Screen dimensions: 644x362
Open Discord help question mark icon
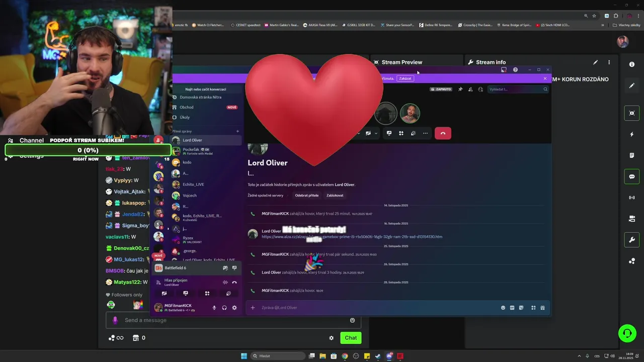[515, 70]
